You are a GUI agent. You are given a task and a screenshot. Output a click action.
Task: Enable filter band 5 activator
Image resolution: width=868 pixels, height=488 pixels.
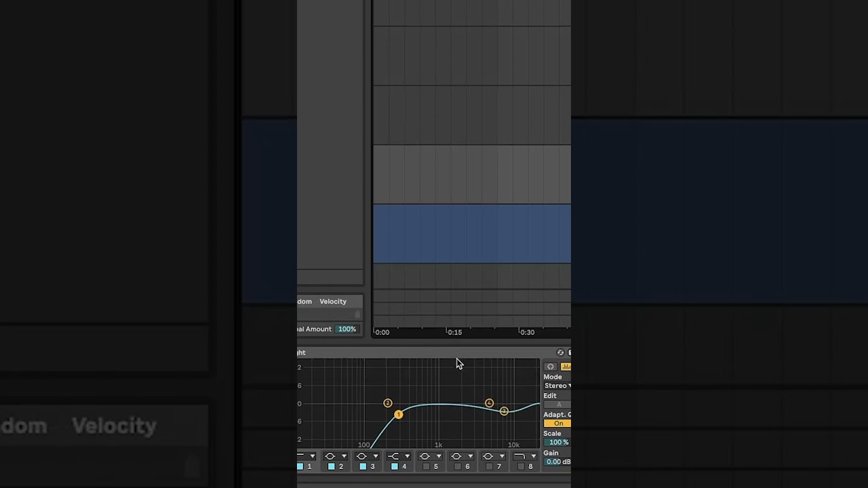tap(426, 466)
